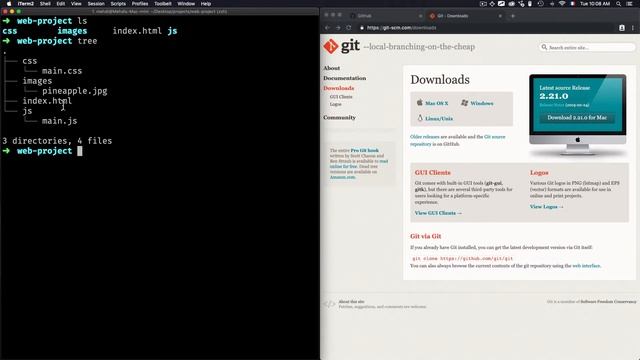Image resolution: width=640 pixels, height=360 pixels.
Task: Click the Time Machine menu bar icon
Action: point(541,4)
